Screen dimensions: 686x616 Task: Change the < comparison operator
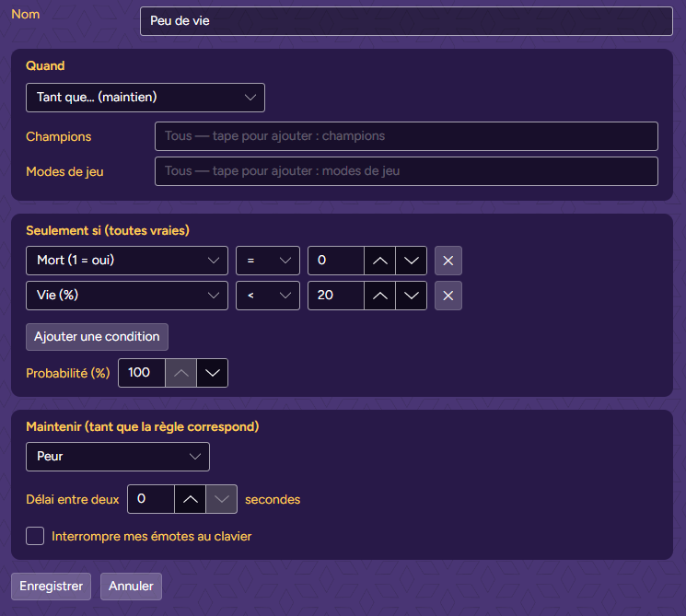coord(268,296)
